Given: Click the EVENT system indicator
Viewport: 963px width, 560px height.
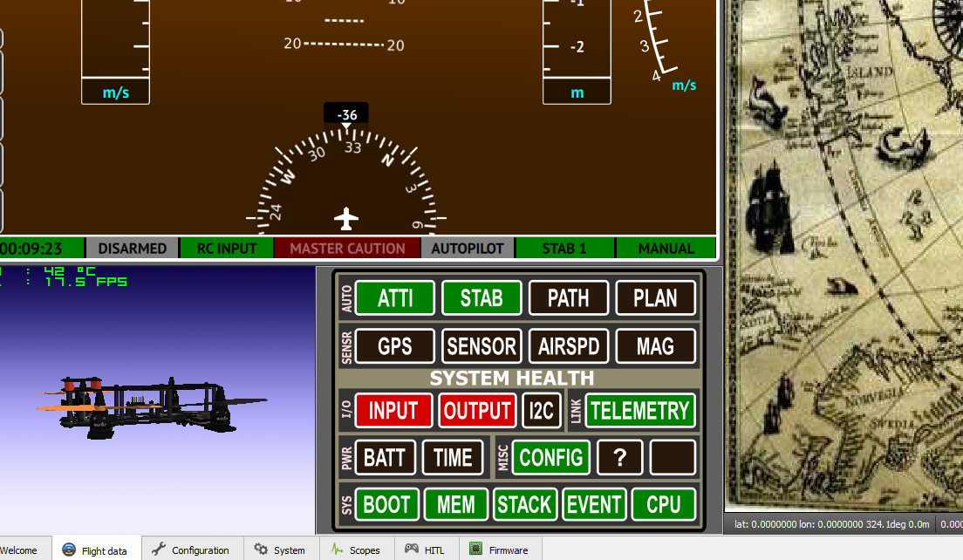Looking at the screenshot, I should pos(595,504).
